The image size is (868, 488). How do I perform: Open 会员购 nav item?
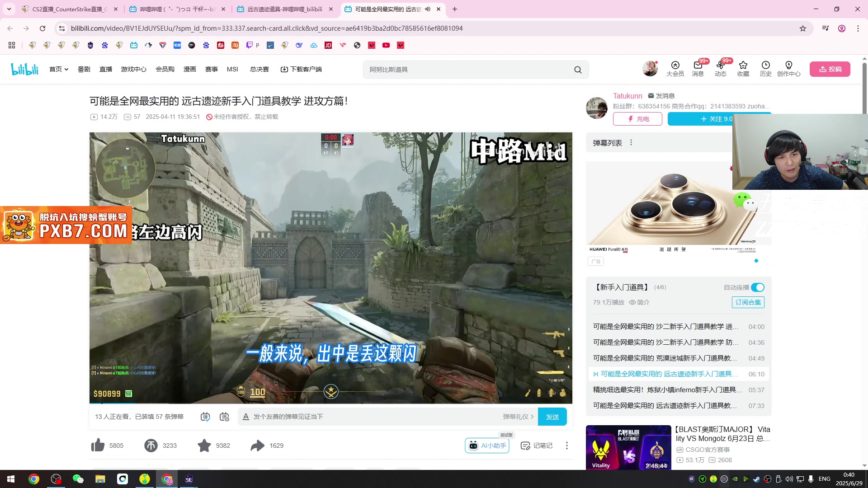(x=165, y=69)
